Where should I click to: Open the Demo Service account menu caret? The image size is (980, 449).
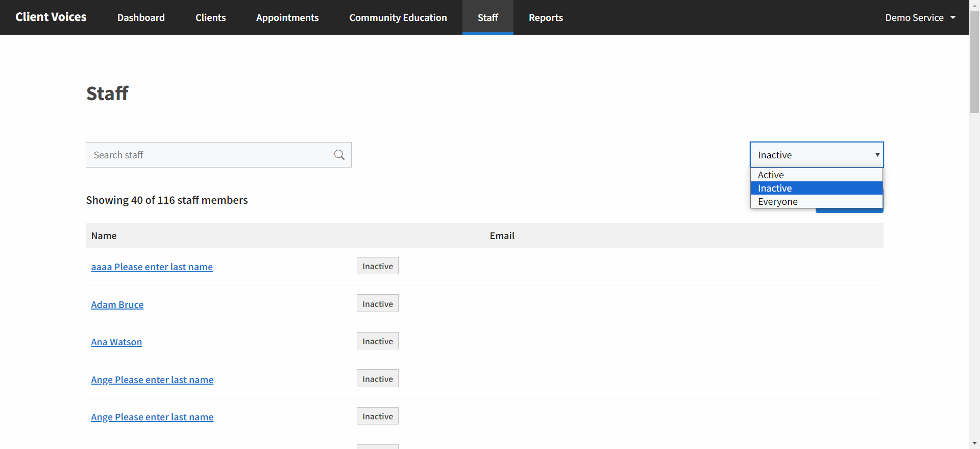click(953, 17)
